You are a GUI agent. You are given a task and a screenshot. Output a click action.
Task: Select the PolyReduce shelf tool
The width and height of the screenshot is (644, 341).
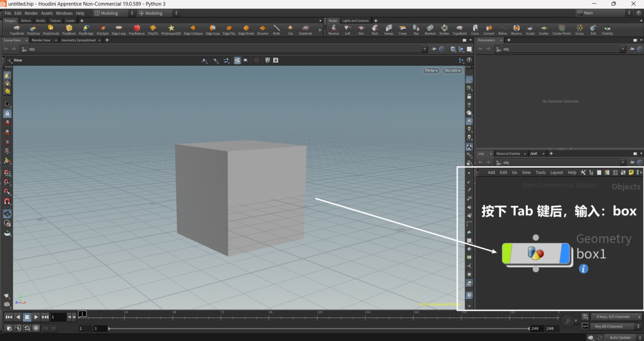[137, 30]
